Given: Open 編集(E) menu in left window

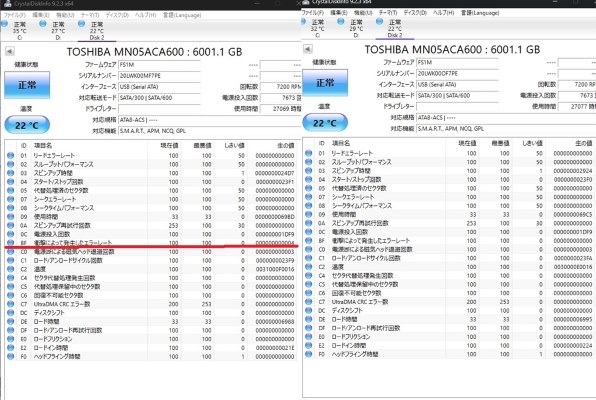Looking at the screenshot, I should pos(41,15).
